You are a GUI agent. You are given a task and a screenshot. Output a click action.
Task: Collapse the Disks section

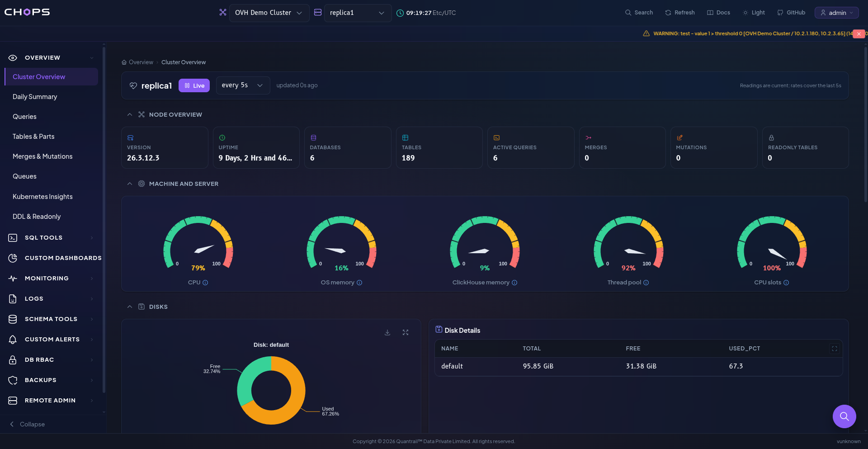click(x=130, y=307)
